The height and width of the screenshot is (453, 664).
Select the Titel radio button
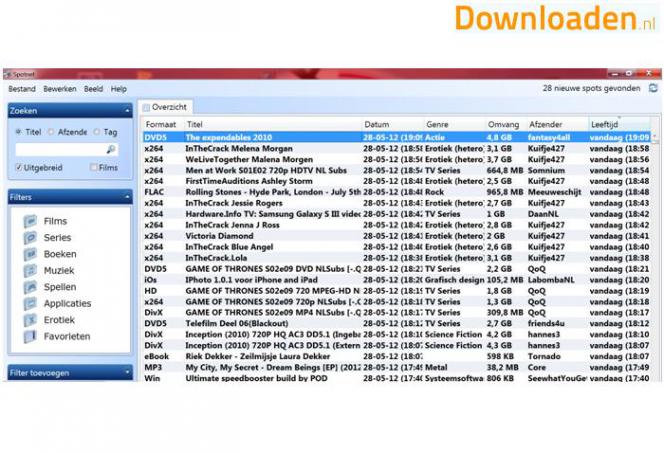tap(18, 132)
